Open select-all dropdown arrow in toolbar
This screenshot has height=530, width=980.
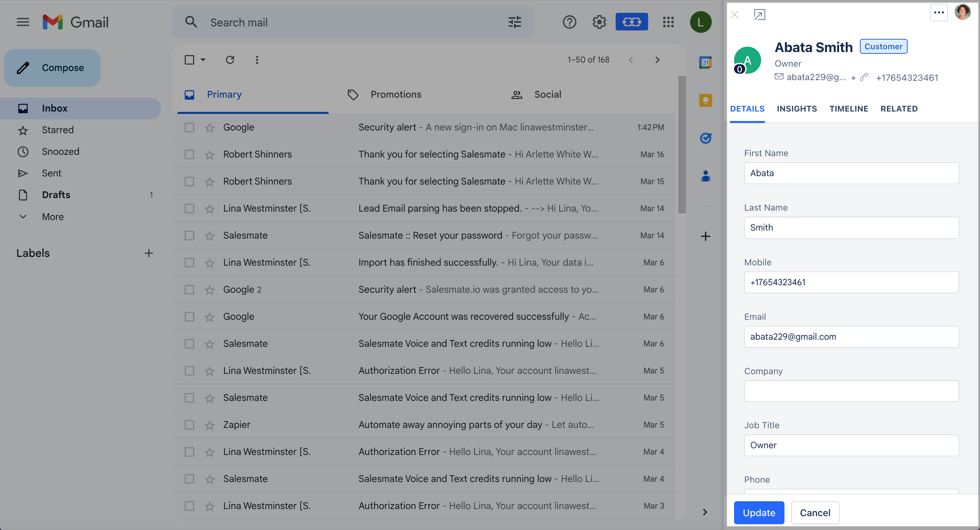point(203,60)
